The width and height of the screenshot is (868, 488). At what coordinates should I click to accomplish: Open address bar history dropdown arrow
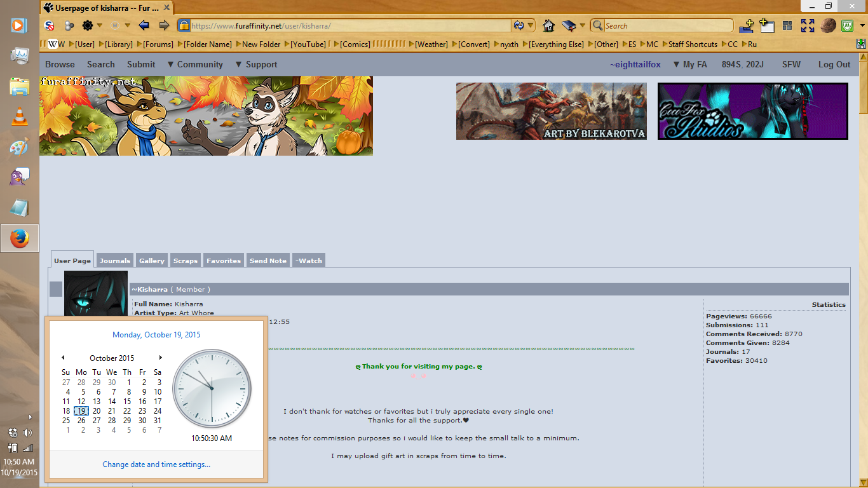(x=531, y=25)
